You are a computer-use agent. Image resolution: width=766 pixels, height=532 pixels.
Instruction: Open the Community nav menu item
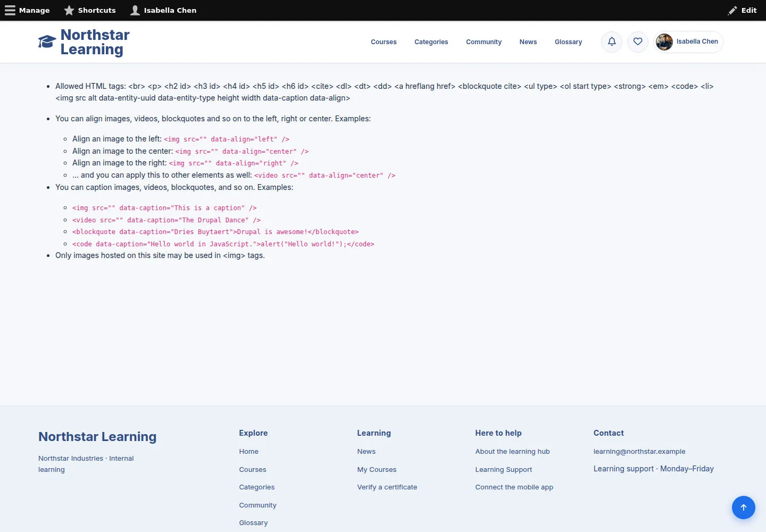tap(484, 42)
